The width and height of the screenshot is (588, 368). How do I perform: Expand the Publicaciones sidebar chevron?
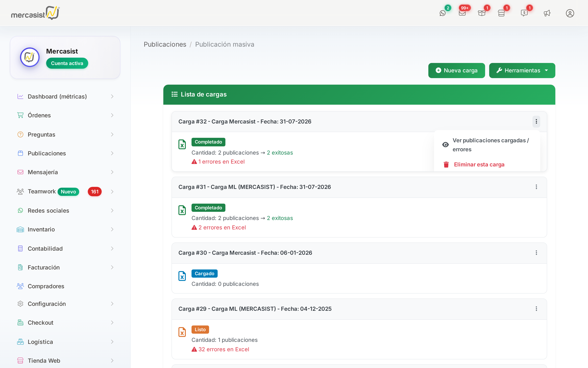coord(112,153)
